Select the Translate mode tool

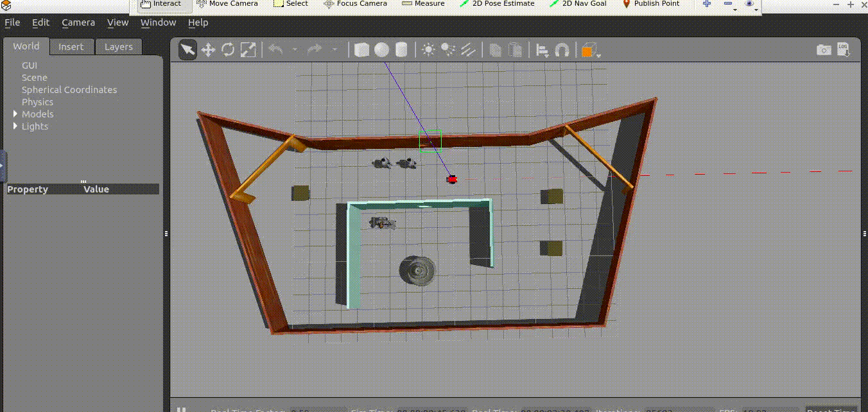pos(208,50)
